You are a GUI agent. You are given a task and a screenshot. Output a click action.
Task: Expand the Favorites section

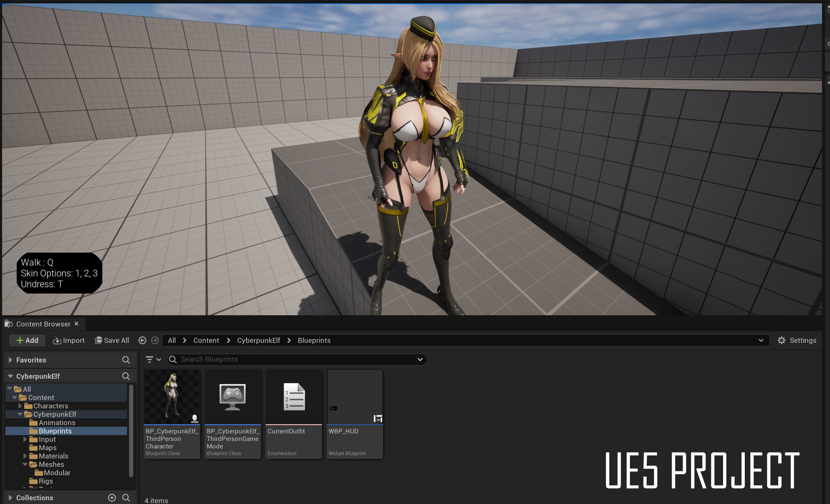tap(10, 360)
